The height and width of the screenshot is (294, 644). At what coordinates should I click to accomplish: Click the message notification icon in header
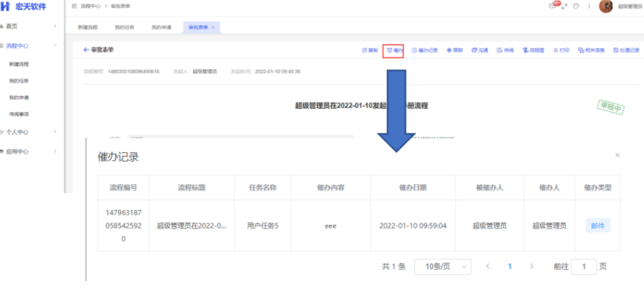tap(553, 6)
